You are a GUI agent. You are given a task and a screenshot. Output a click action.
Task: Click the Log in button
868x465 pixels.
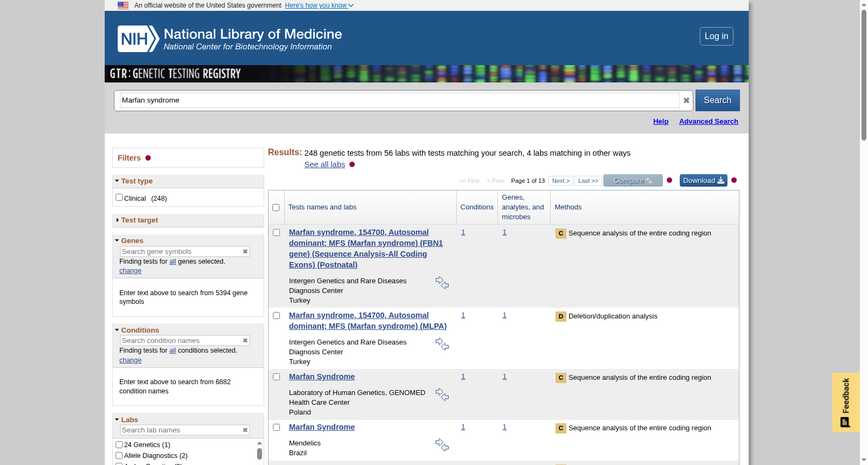pos(716,36)
